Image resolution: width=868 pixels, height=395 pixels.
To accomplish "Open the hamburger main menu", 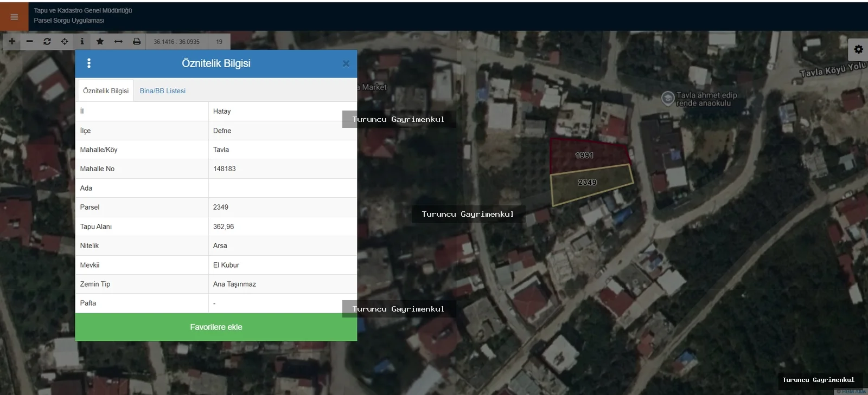I will coord(14,17).
